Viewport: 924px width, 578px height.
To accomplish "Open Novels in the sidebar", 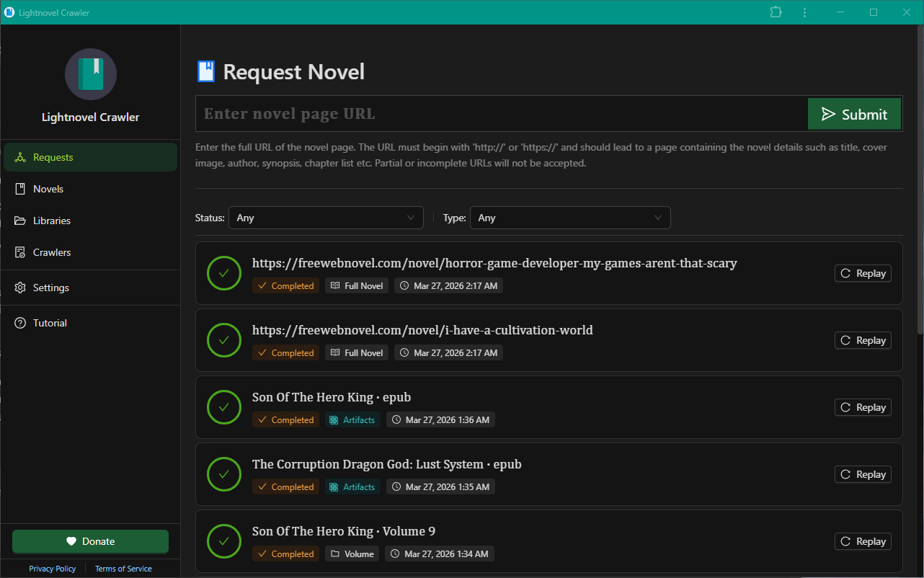I will (x=90, y=189).
